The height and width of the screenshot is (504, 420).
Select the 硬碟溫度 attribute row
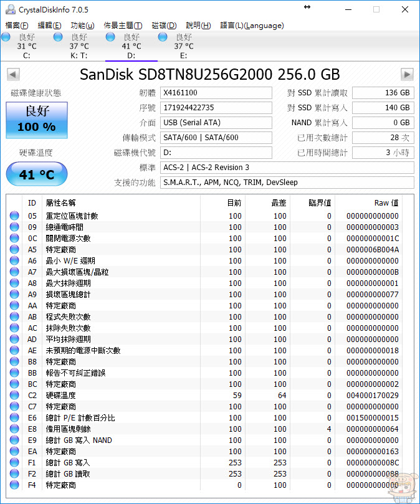pos(205,395)
